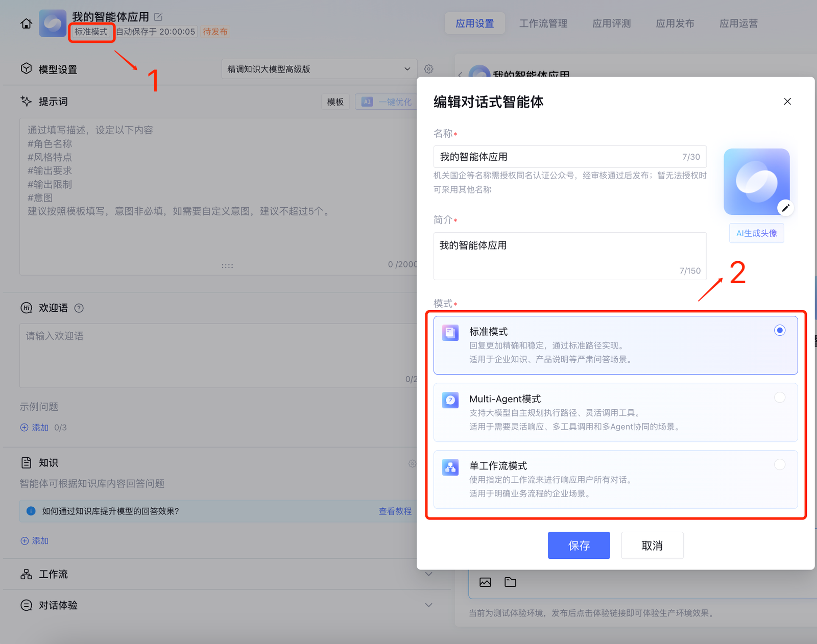Screen dimensions: 817x644
Task: Click the image upload icon in chat
Action: (485, 582)
